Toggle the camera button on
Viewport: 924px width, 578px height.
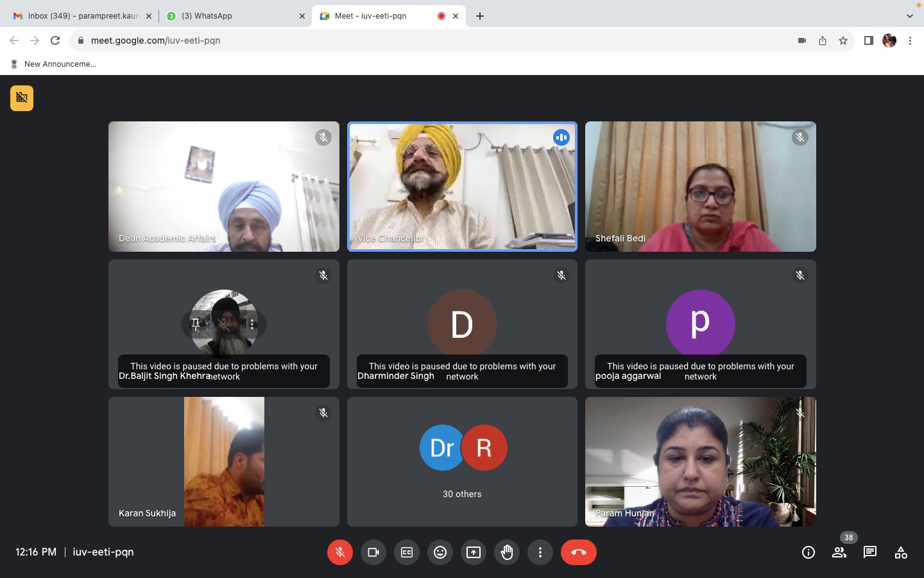[x=373, y=552]
